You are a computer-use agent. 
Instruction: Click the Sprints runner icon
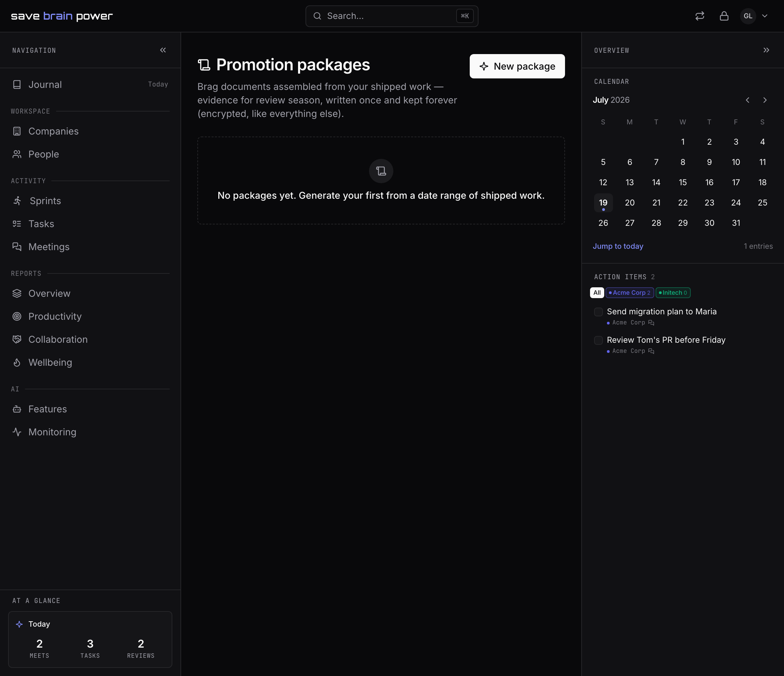click(x=18, y=201)
